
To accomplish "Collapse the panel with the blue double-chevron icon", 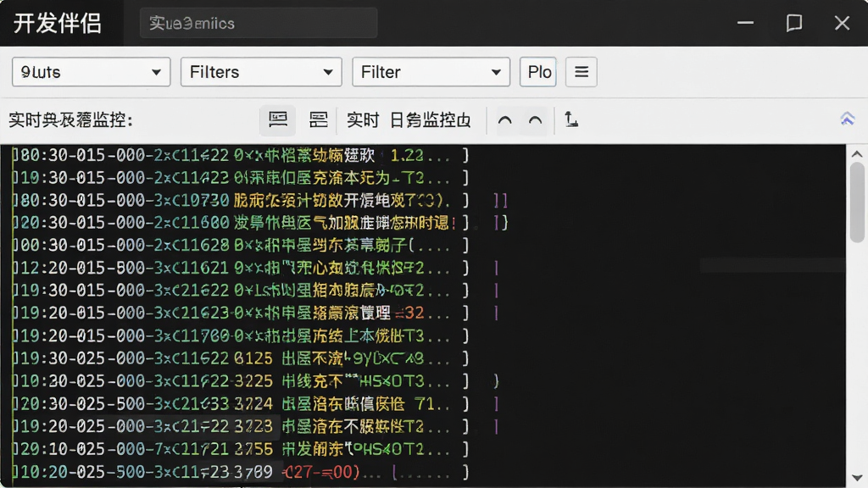I will (x=847, y=119).
